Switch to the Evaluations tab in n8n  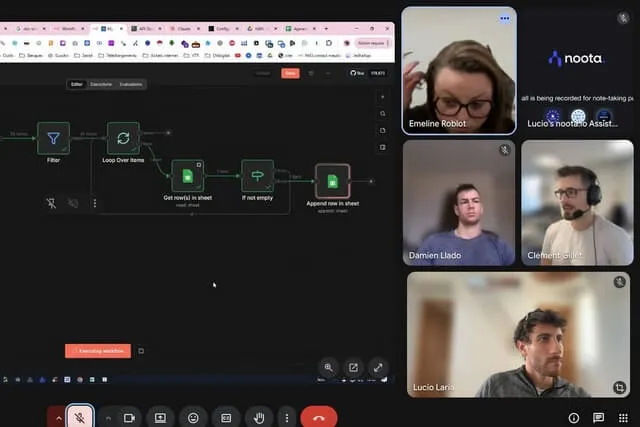click(x=131, y=85)
